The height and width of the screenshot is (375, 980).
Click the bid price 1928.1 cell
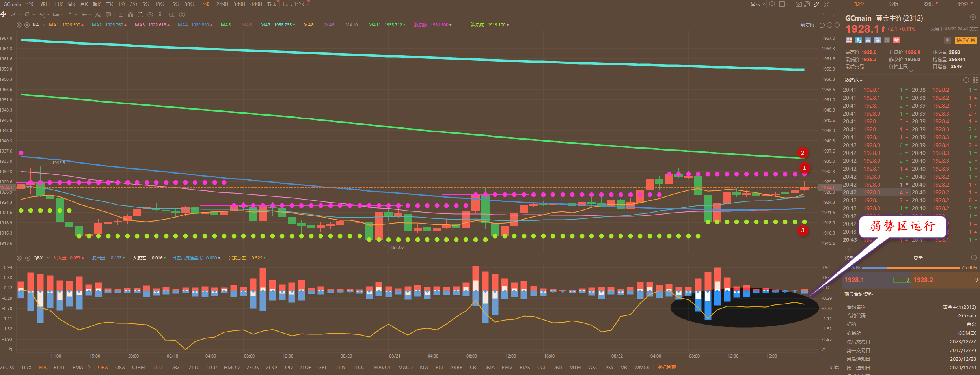pos(877,280)
